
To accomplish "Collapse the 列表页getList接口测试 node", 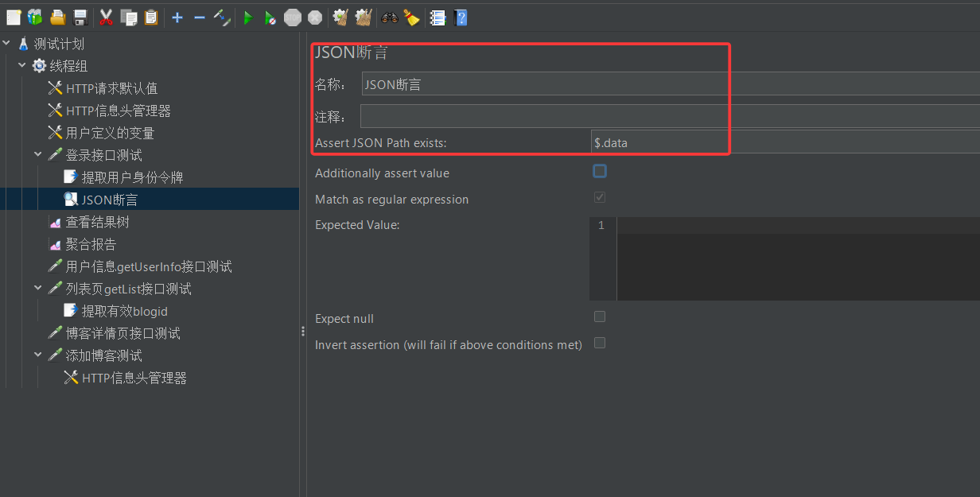I will [x=38, y=288].
